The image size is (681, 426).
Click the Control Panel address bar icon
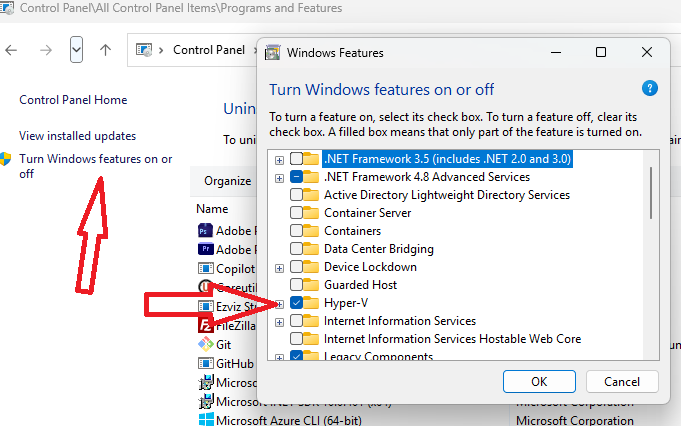pyautogui.click(x=144, y=50)
